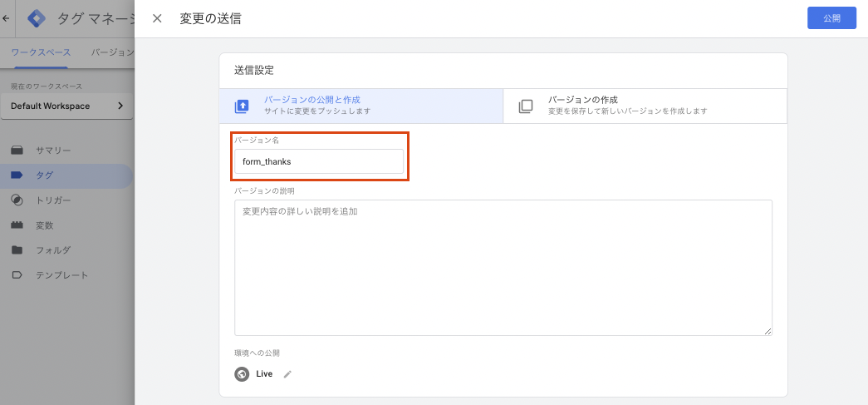Image resolution: width=868 pixels, height=405 pixels.
Task: Click 変更を保存して新しいバージョンを作成します subtitle
Action: tap(628, 111)
